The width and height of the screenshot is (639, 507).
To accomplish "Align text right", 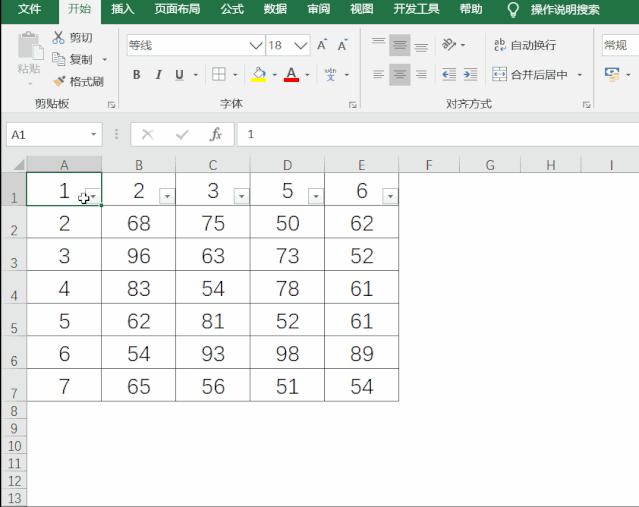I will click(421, 75).
